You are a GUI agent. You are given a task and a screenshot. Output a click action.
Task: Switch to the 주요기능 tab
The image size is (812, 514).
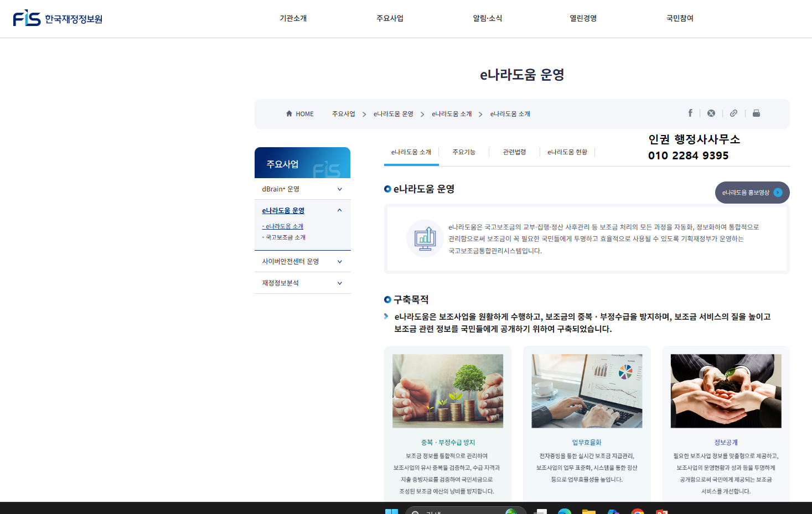[x=464, y=152]
